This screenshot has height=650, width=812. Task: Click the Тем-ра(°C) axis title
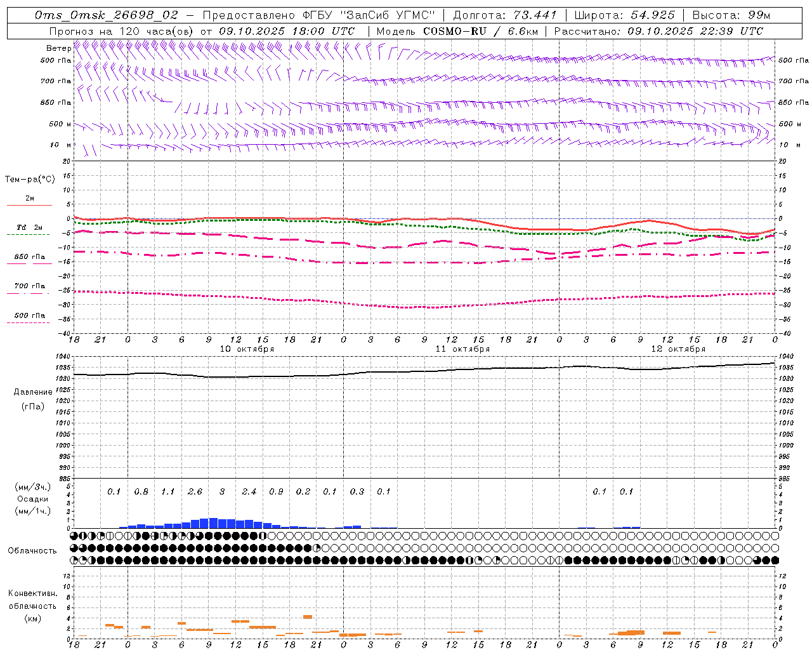(30, 180)
